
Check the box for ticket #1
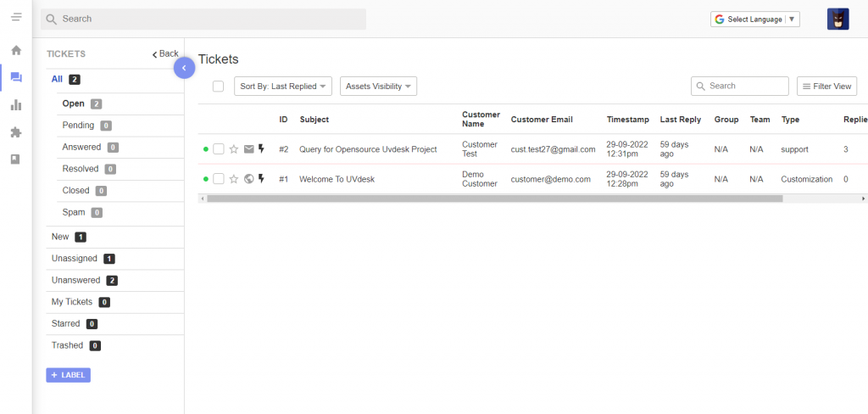[x=219, y=179]
